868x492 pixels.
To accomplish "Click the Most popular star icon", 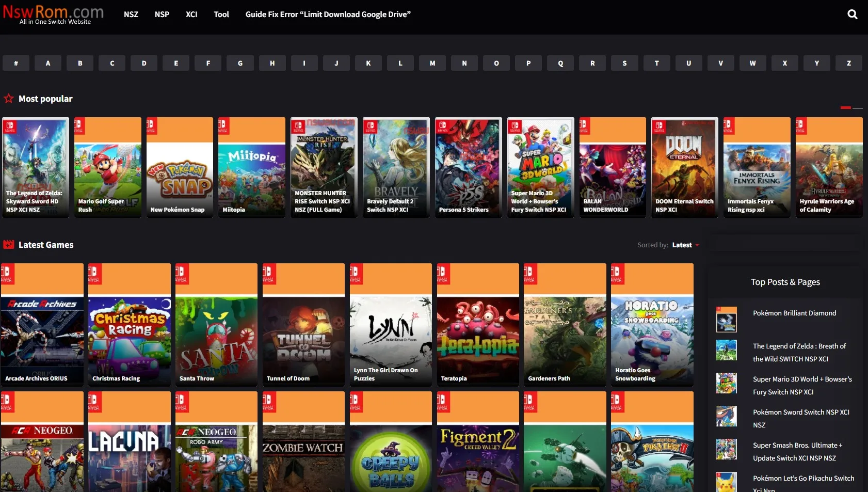I will point(9,98).
